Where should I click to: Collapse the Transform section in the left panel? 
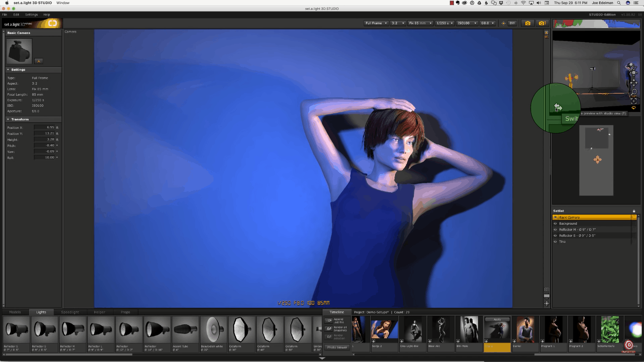(8, 119)
